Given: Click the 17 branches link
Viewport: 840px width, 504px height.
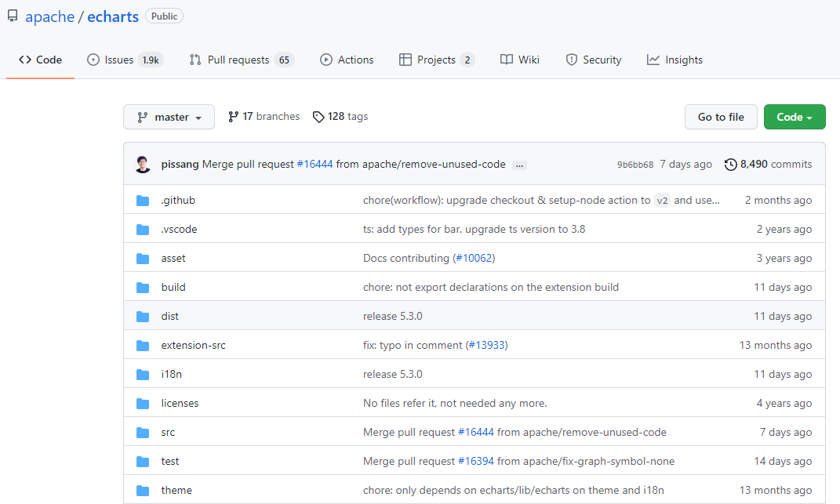Looking at the screenshot, I should [x=264, y=116].
